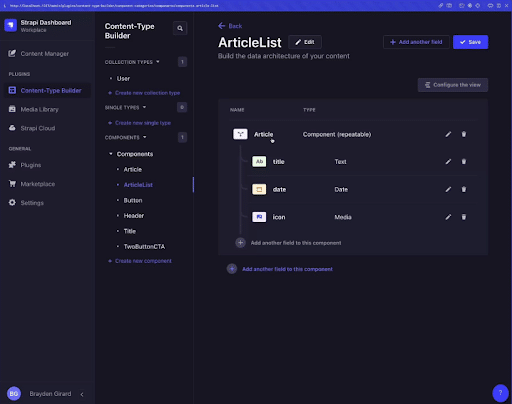The height and width of the screenshot is (404, 512).
Task: Delete the Article component field
Action: (x=464, y=134)
